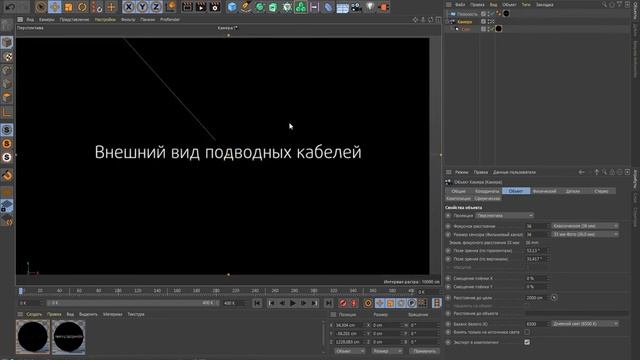Uncheck the export to compositing checkbox
640x360 pixels.
[527, 342]
